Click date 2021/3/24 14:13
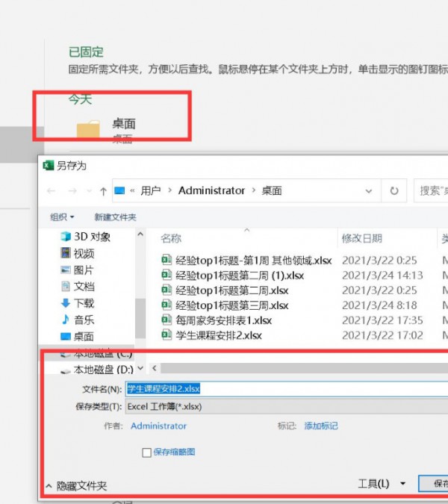 (382, 276)
